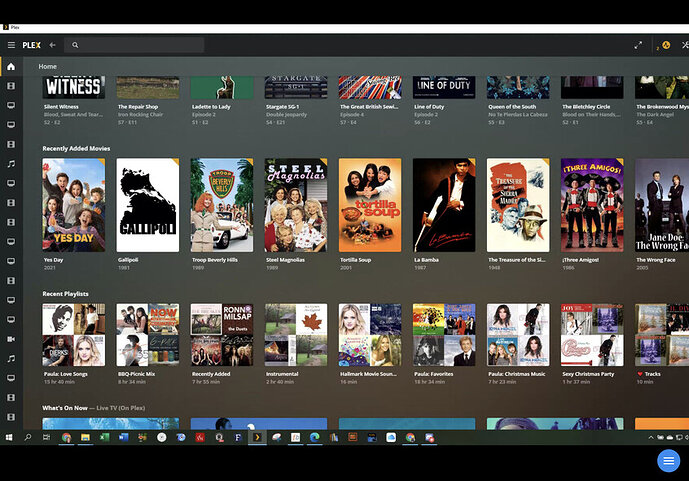Viewport: 689px width, 481px height.
Task: Open the Gallipoli movie poster
Action: click(148, 205)
